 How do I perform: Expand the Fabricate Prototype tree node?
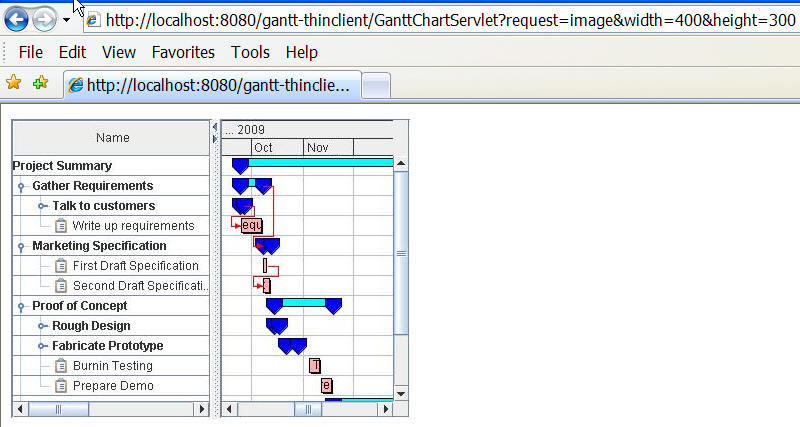[x=42, y=346]
